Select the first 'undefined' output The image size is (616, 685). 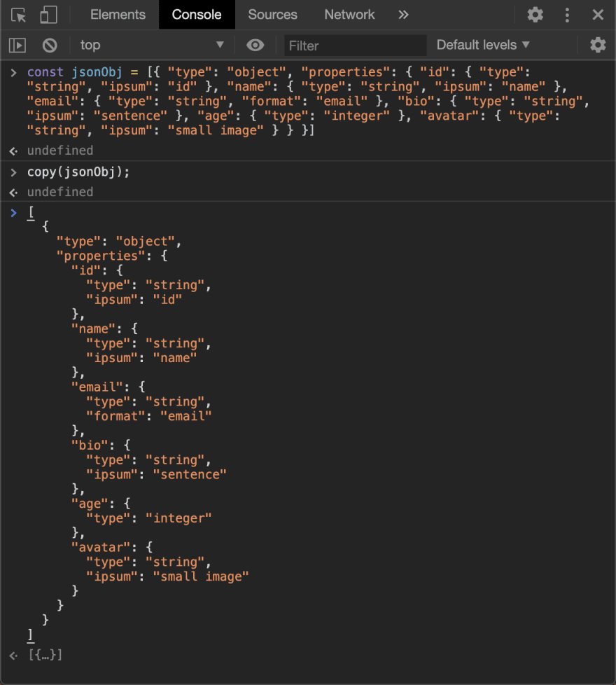pos(60,151)
